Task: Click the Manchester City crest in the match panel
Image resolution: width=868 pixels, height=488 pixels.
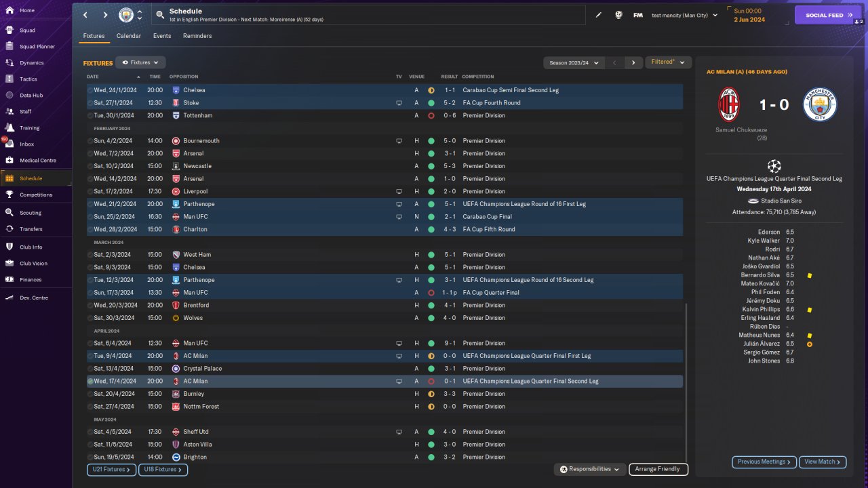Action: (x=820, y=104)
